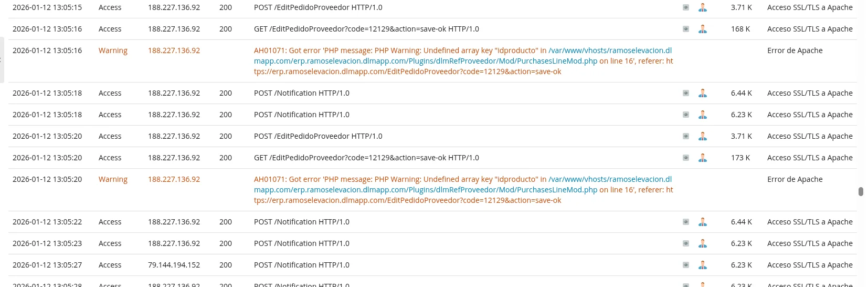868x287 pixels.
Task: Click the IP address 79.144.194.152
Action: pos(174,265)
